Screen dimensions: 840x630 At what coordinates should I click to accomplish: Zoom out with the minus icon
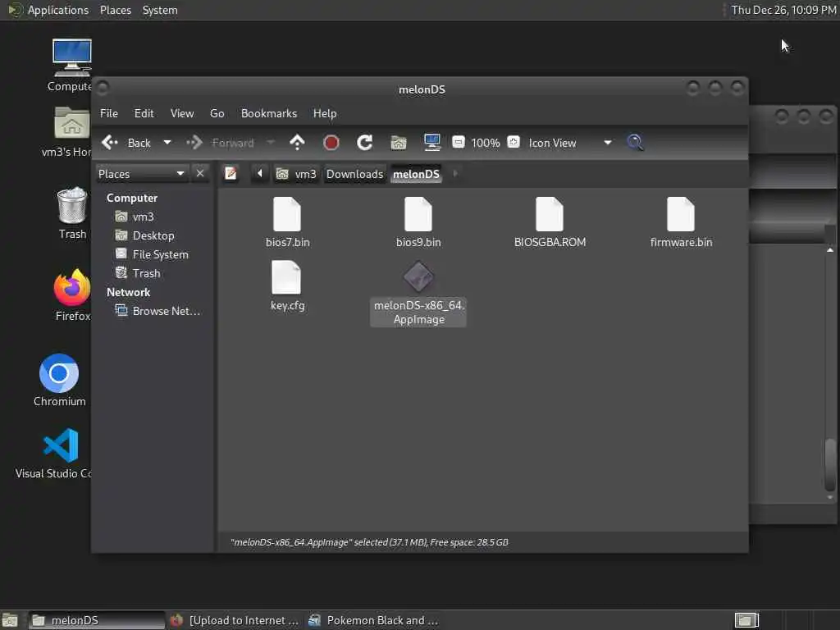[459, 142]
